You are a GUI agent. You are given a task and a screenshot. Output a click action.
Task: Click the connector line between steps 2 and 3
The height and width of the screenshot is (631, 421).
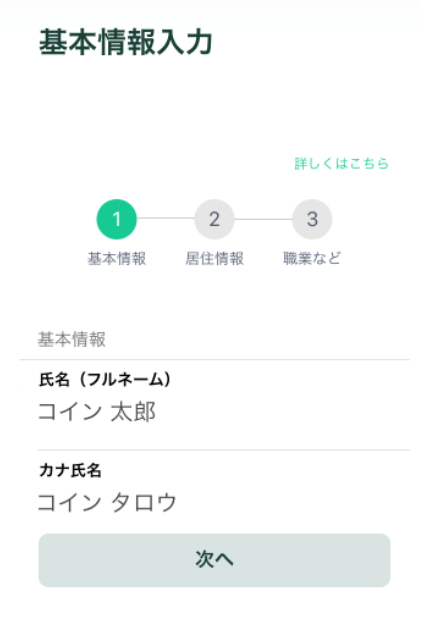tap(263, 219)
